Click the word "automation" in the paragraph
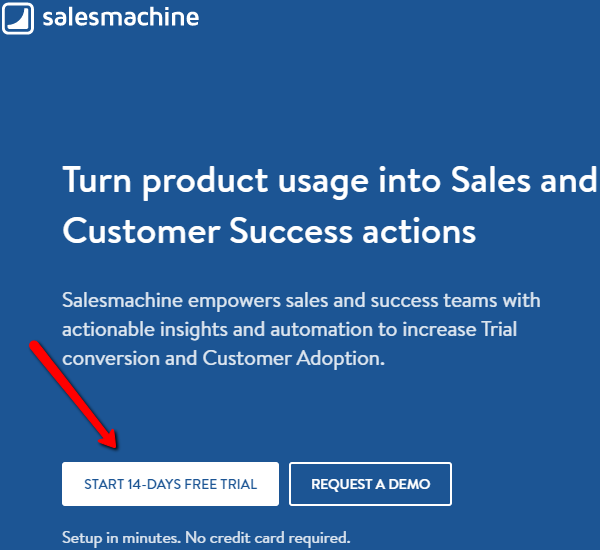600x550 pixels. [321, 329]
